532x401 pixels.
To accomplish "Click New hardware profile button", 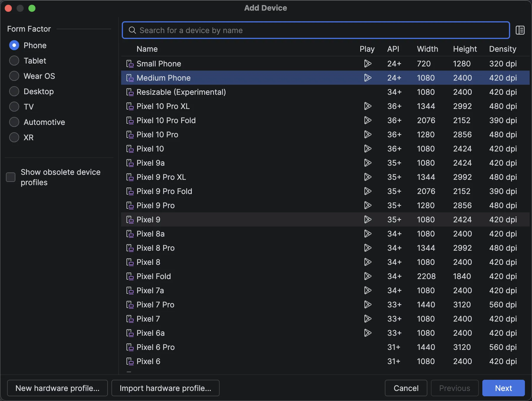I will [x=57, y=388].
